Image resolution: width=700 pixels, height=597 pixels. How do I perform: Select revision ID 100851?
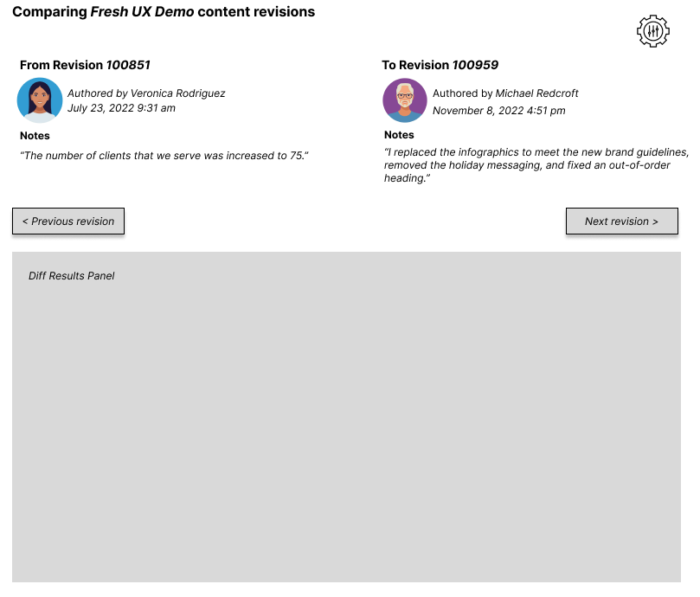click(128, 65)
